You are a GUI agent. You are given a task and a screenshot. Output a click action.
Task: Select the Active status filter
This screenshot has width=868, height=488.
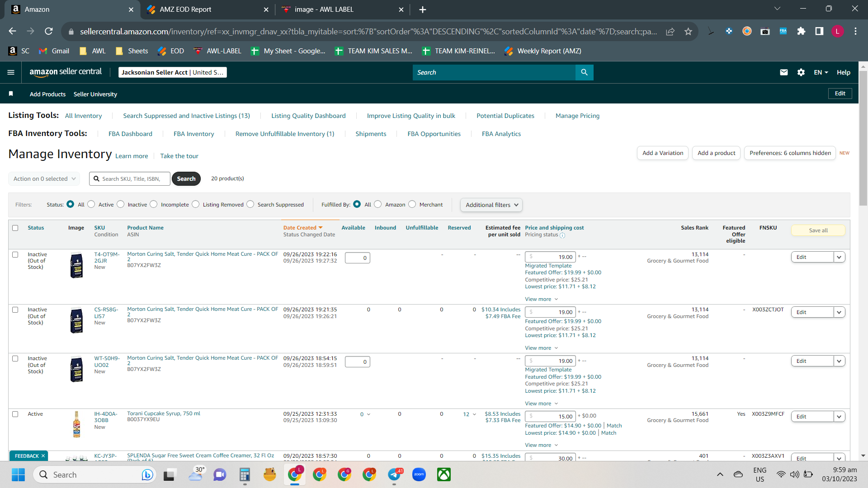click(91, 204)
